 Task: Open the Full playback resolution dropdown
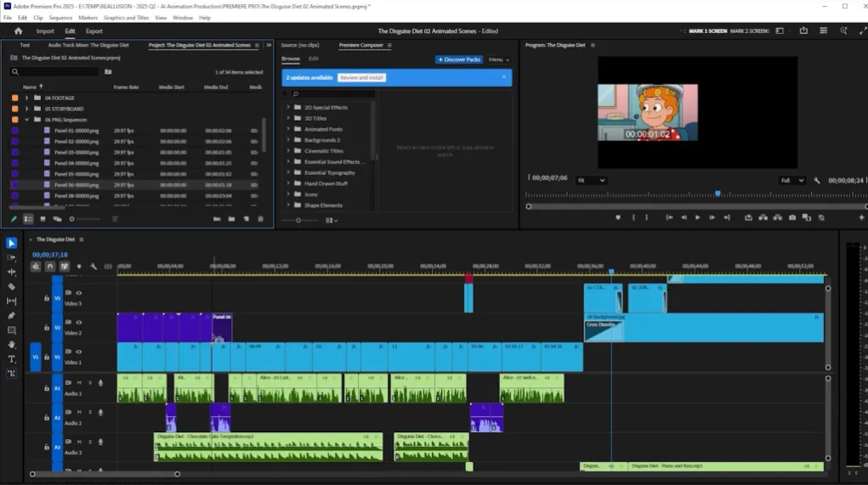tap(791, 180)
